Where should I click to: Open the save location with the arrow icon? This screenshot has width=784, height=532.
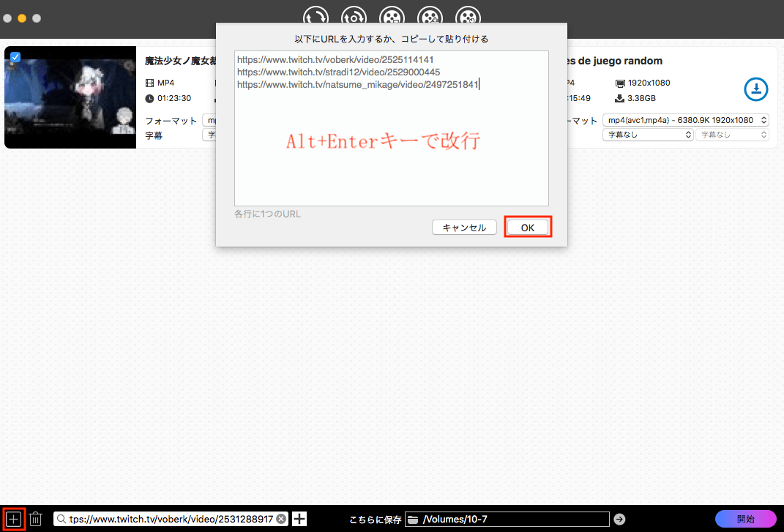[619, 520]
